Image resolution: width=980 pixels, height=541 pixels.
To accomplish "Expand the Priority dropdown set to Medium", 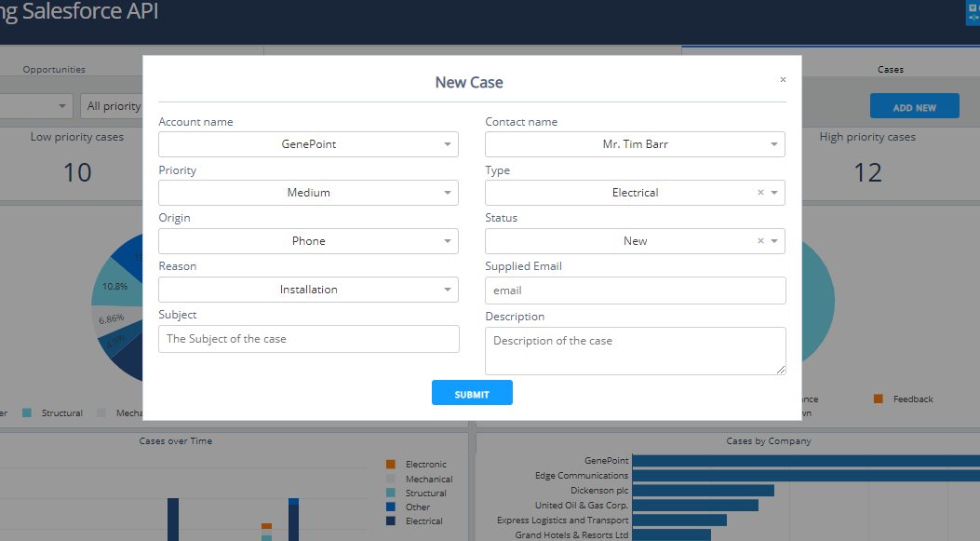I will point(308,193).
